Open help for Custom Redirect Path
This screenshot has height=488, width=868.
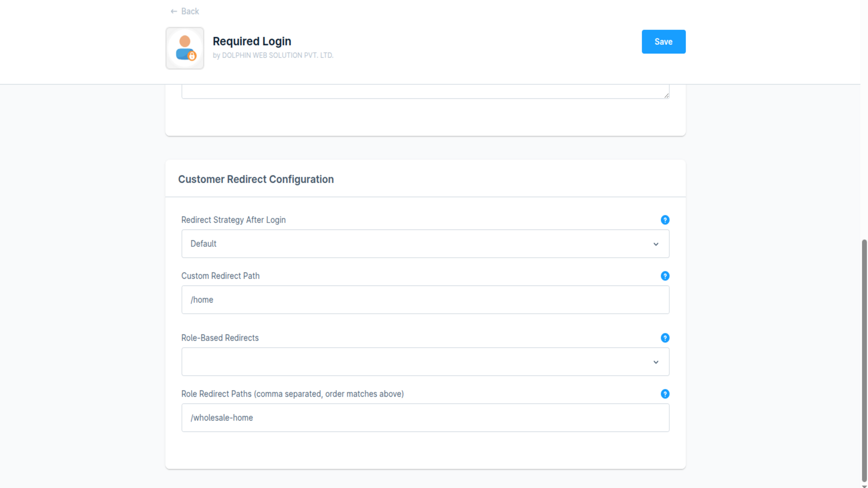665,276
